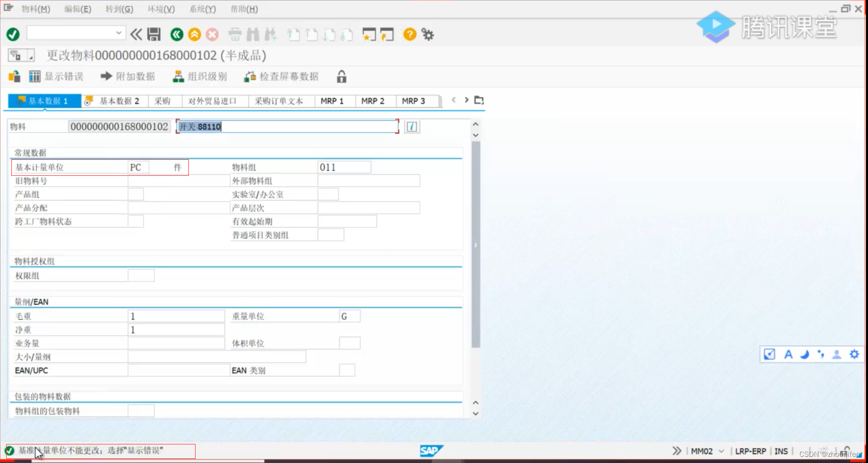Click the Create Shortcut icon
Screen dimensions: 868x463
[x=387, y=35]
